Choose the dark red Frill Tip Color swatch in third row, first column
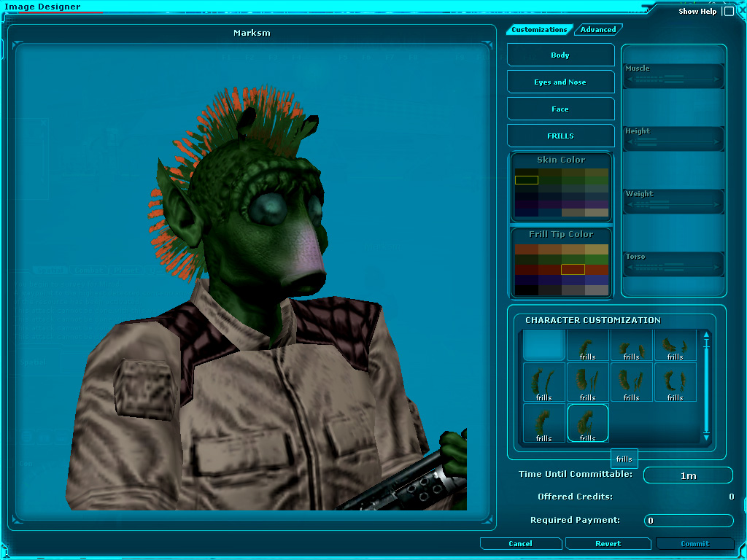747x560 pixels. [x=527, y=270]
